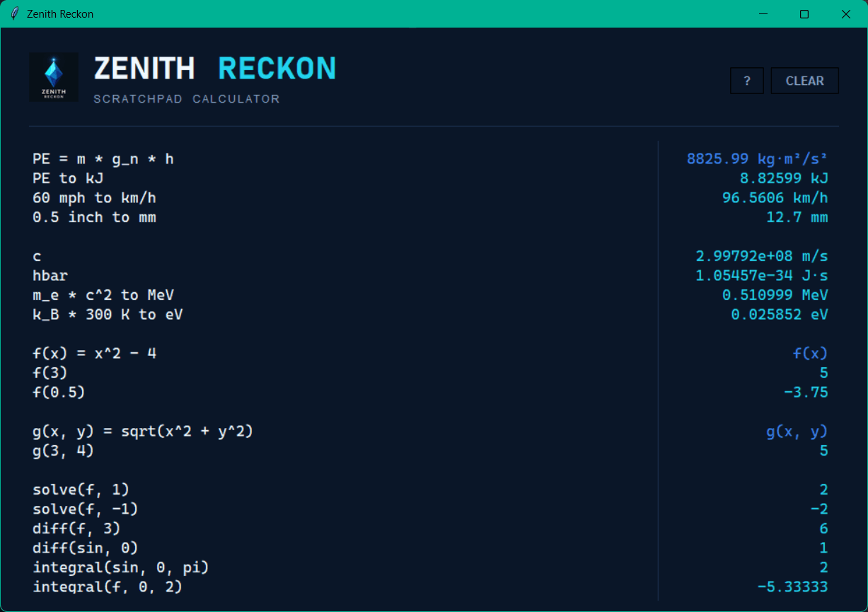Click the result '1.05457e-34 J·s'
Viewport: 868px width, 612px height.
click(762, 276)
